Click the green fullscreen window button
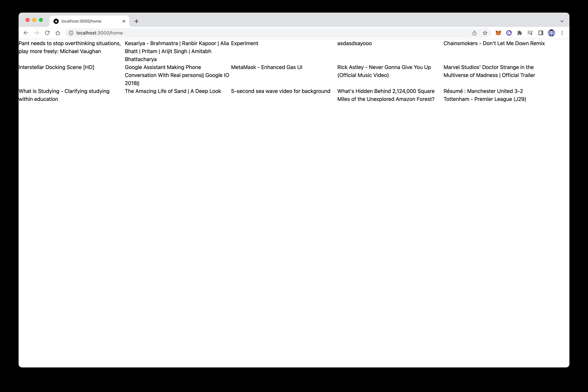The width and height of the screenshot is (588, 392). pos(41,20)
